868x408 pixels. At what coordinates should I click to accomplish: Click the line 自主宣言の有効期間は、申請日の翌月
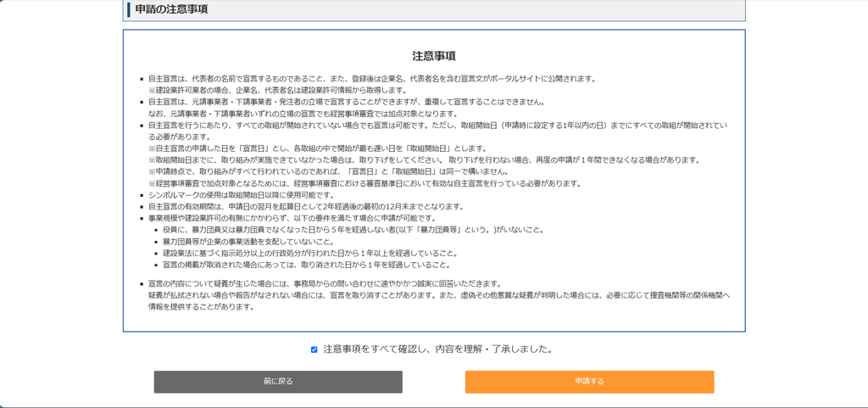306,206
